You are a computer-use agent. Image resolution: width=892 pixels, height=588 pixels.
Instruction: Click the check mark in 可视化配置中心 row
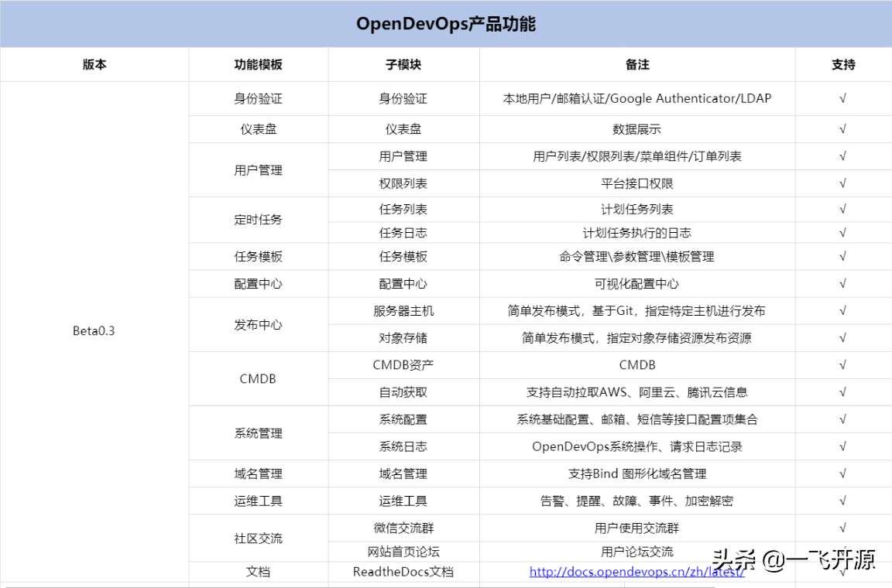843,283
